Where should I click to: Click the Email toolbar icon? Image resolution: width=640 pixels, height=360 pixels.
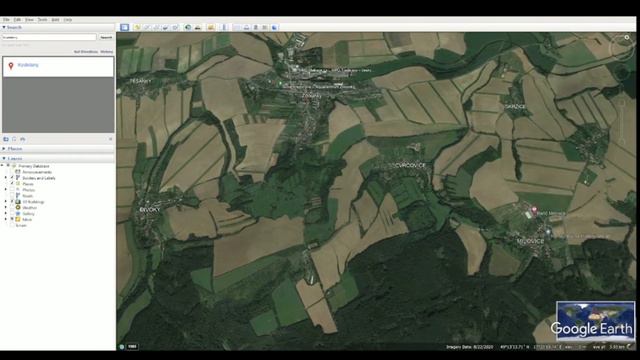click(x=237, y=27)
